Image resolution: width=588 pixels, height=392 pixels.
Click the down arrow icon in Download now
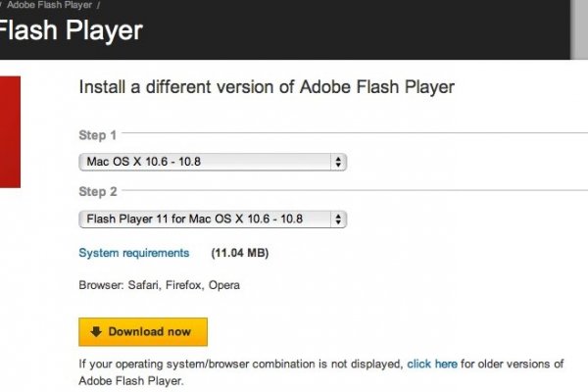(x=96, y=331)
